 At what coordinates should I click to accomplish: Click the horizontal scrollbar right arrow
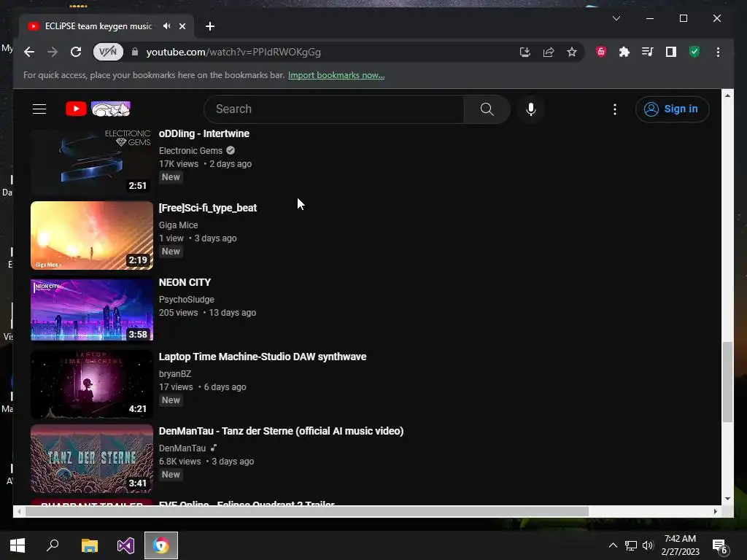click(715, 511)
